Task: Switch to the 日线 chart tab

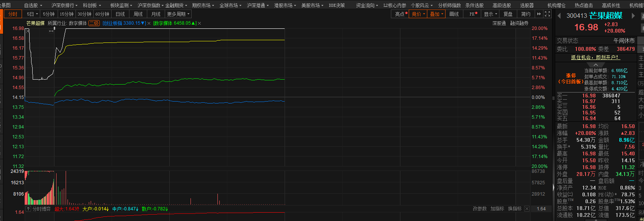Action: click(120, 14)
